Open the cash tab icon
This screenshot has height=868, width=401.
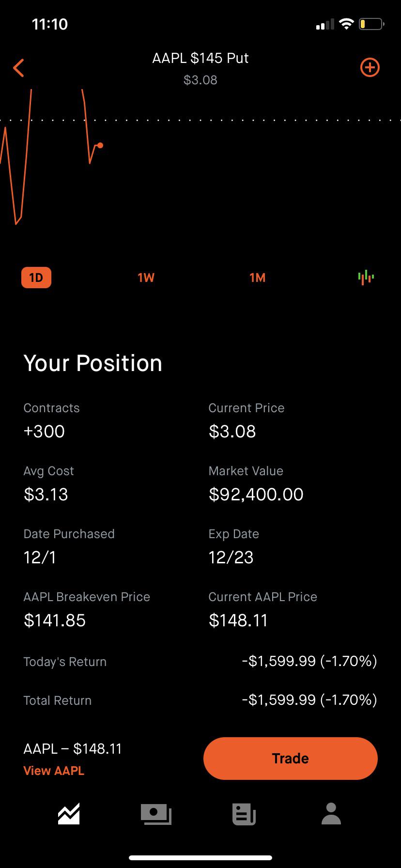tap(156, 814)
